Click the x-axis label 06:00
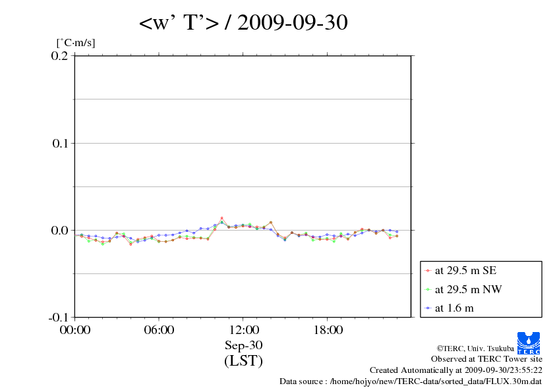Screen dimensions: 555x392 pos(159,330)
